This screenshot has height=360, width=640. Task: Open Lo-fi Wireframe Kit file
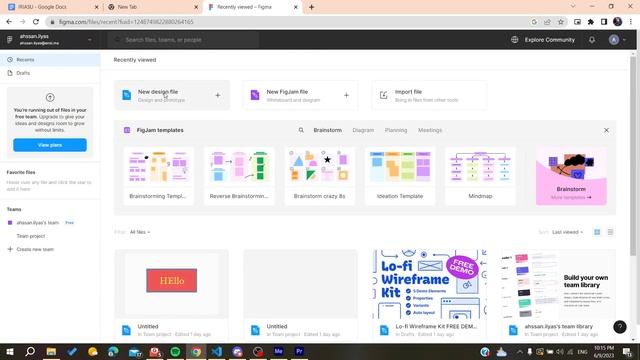pos(429,294)
